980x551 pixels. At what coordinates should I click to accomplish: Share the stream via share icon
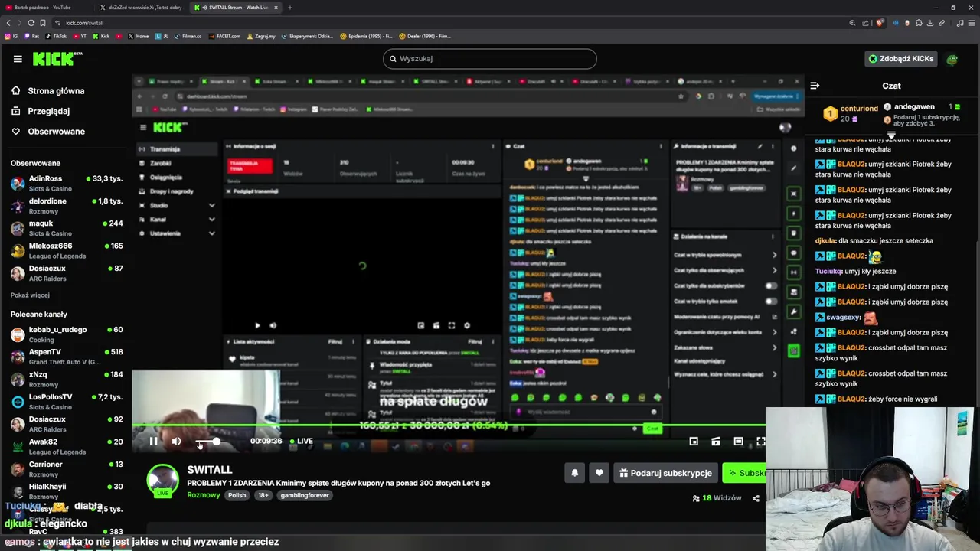(x=756, y=498)
